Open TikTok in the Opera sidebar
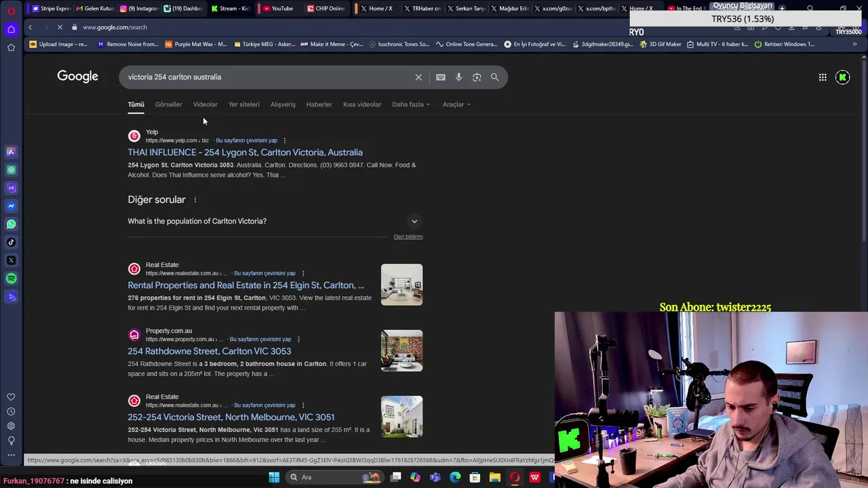This screenshot has height=488, width=868. (x=11, y=242)
